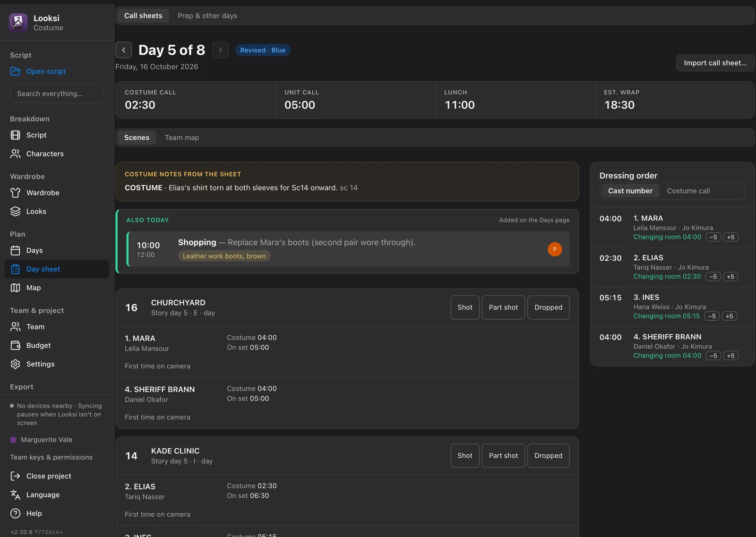This screenshot has width=756, height=537.
Task: Open Script breakdown film icon
Action: tap(15, 135)
